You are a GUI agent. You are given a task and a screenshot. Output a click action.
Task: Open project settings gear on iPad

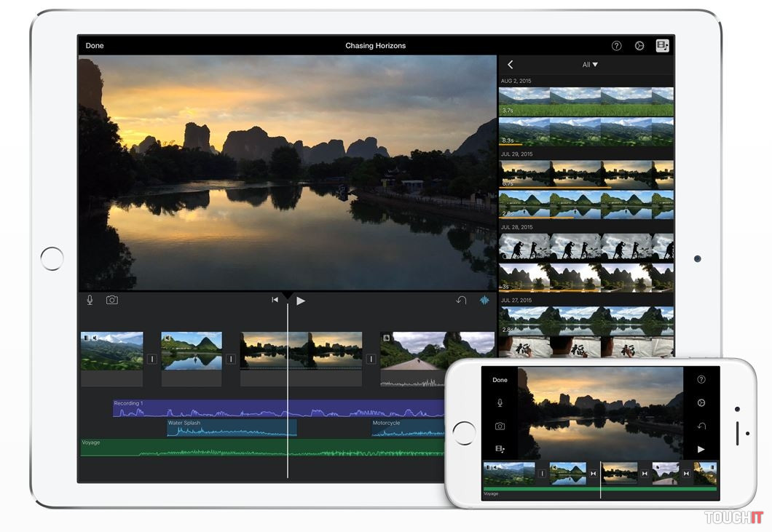(x=639, y=46)
